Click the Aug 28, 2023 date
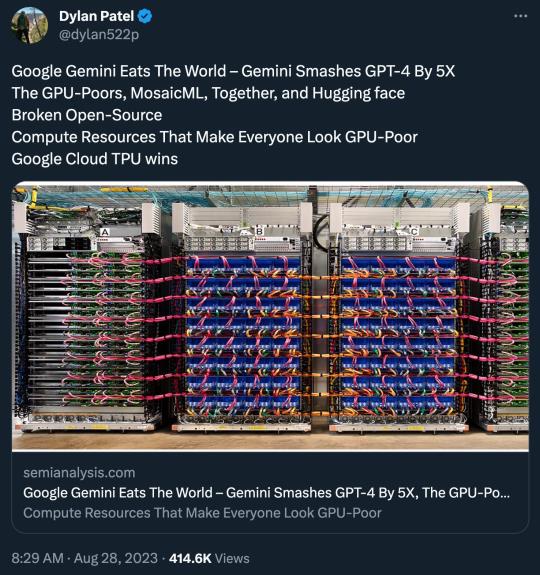 point(115,558)
